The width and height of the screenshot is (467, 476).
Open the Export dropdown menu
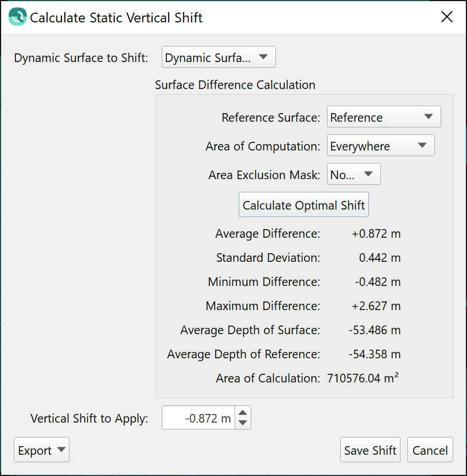(x=41, y=451)
